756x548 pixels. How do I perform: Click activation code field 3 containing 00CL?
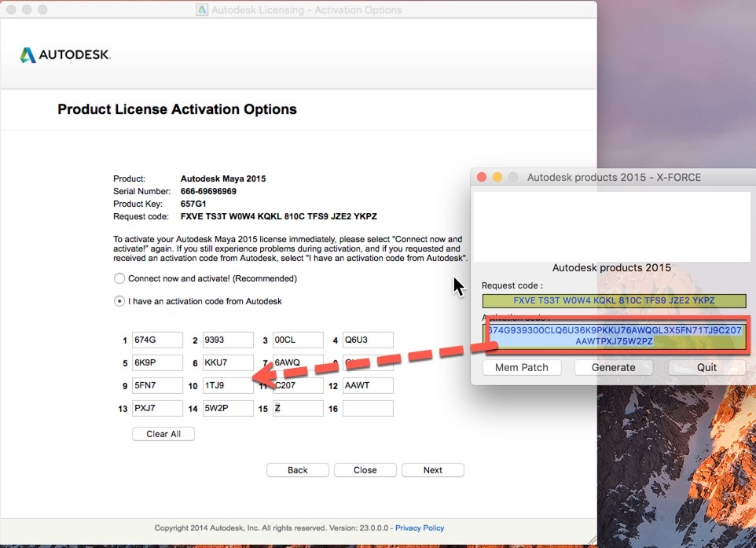coord(298,340)
